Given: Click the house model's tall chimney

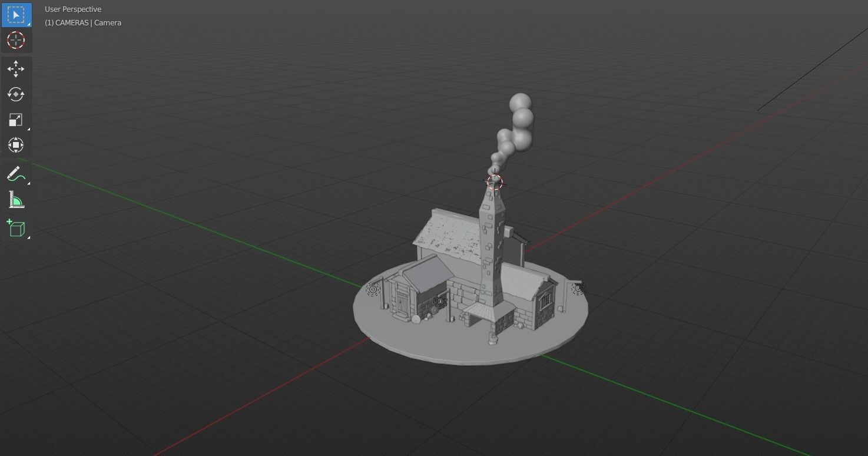Looking at the screenshot, I should point(491,247).
